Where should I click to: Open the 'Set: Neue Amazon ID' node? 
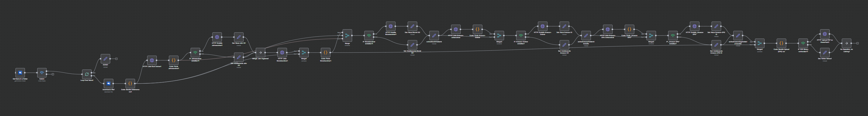(x=564, y=26)
